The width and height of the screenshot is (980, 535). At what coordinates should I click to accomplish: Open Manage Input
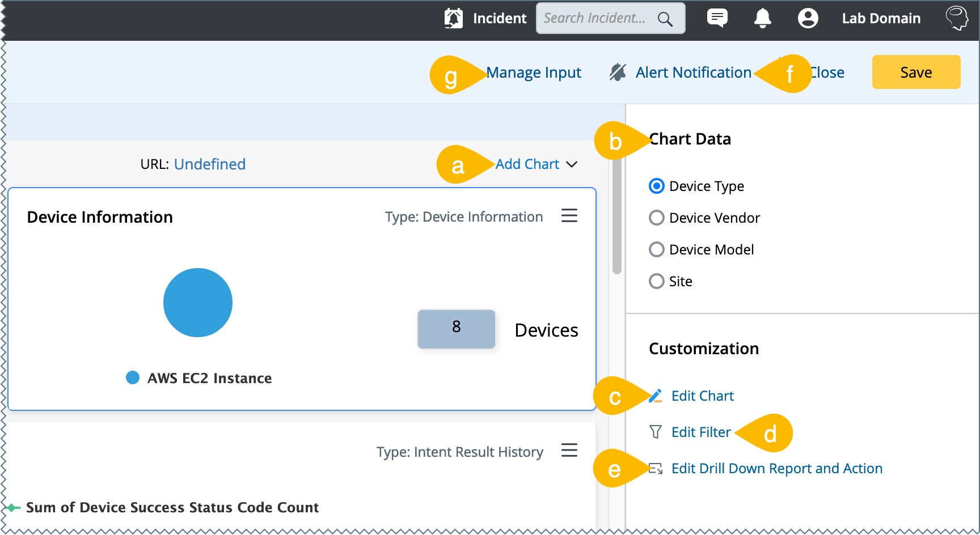(x=534, y=73)
